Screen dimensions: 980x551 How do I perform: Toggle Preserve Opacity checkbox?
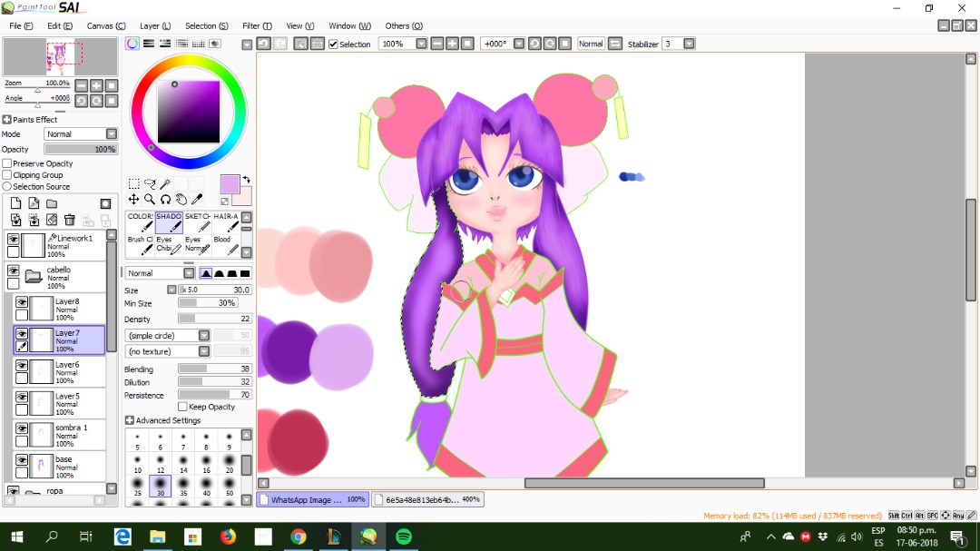[7, 163]
